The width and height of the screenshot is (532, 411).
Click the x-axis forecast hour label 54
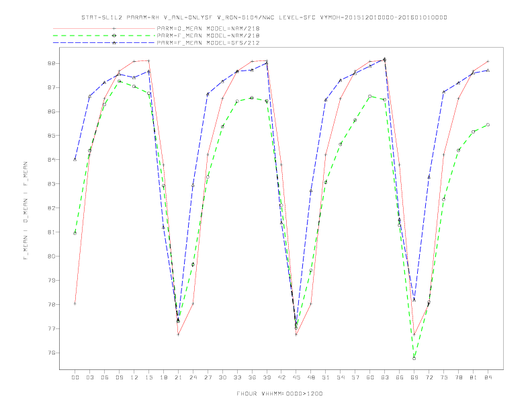click(x=341, y=377)
